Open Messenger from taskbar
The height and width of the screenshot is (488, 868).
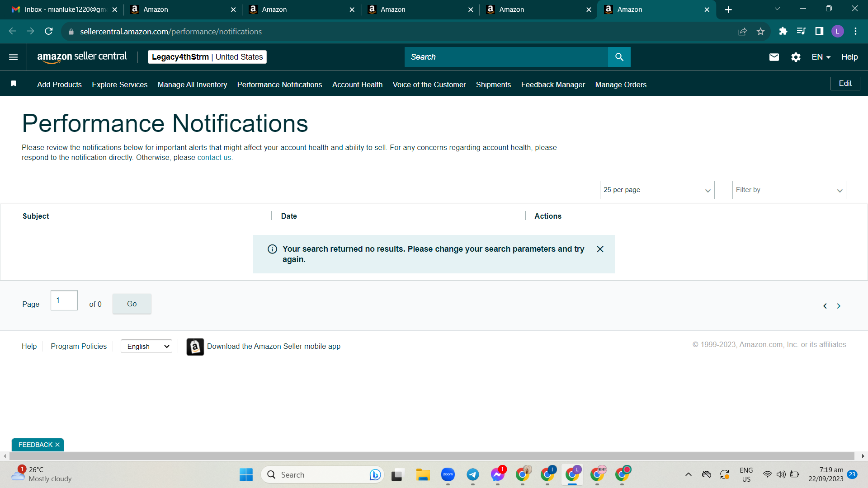(x=498, y=474)
